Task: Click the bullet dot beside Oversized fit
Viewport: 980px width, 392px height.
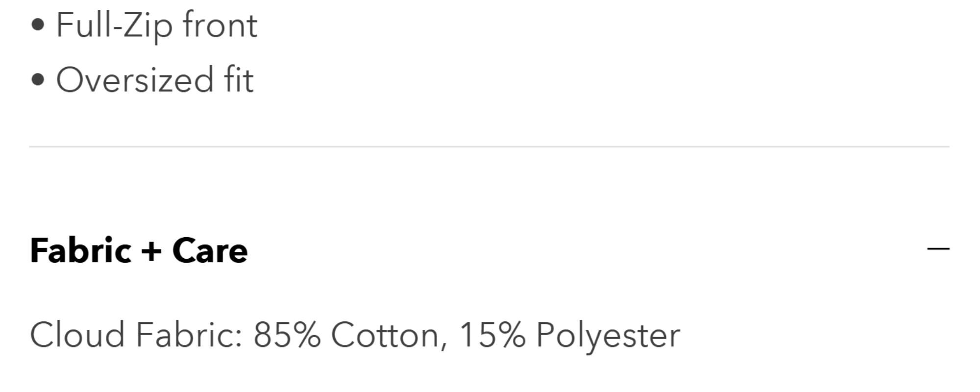Action: tap(38, 80)
